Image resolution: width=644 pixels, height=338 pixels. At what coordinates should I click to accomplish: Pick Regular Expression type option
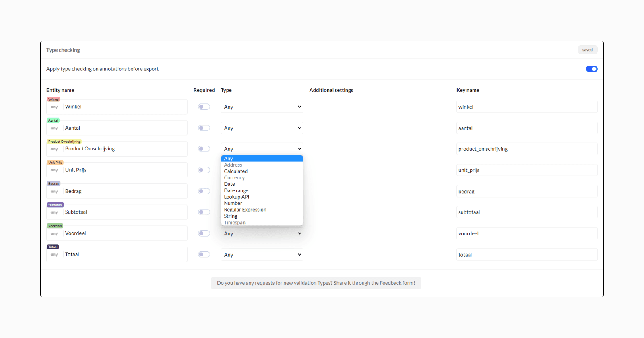(245, 210)
